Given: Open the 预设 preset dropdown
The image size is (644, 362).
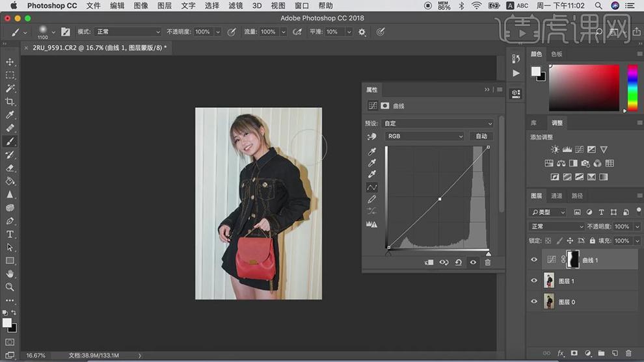Looking at the screenshot, I should [x=438, y=123].
